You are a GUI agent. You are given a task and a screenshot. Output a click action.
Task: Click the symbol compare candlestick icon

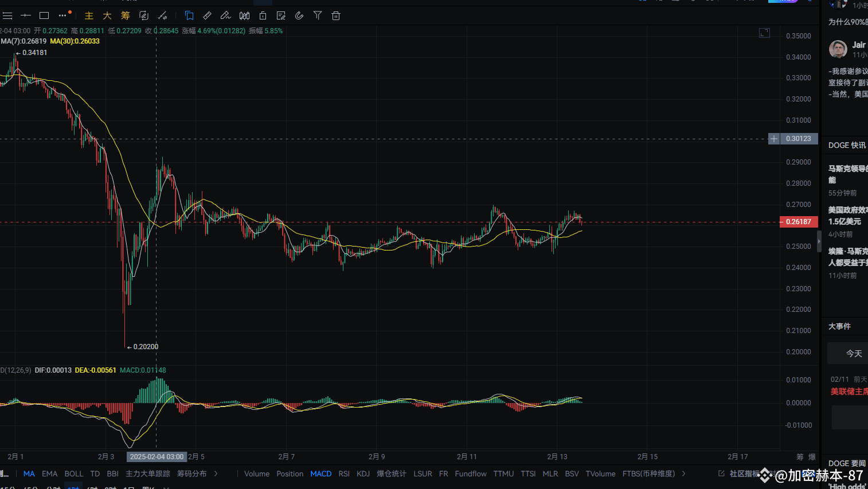[x=244, y=15]
